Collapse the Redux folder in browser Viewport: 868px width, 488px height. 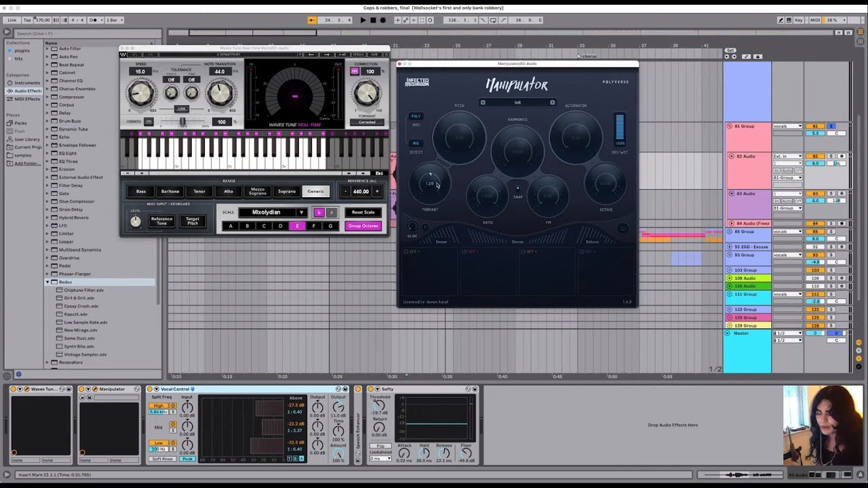[47, 282]
